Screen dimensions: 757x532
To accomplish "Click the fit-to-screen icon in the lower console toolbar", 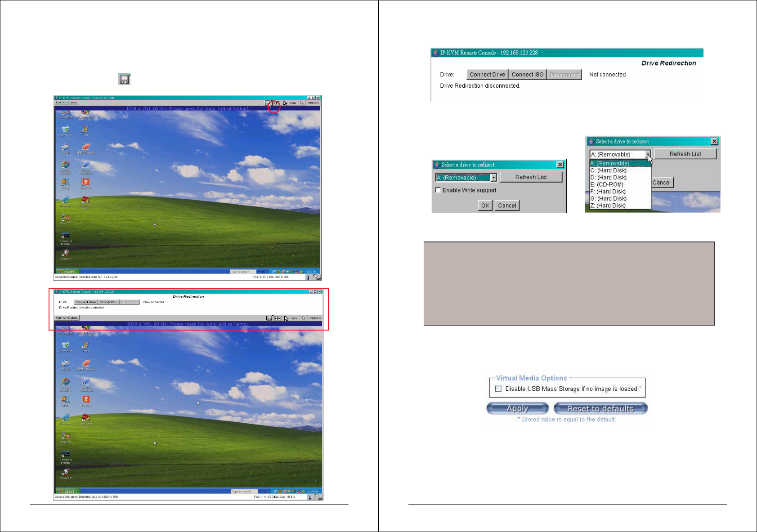I will point(278,318).
